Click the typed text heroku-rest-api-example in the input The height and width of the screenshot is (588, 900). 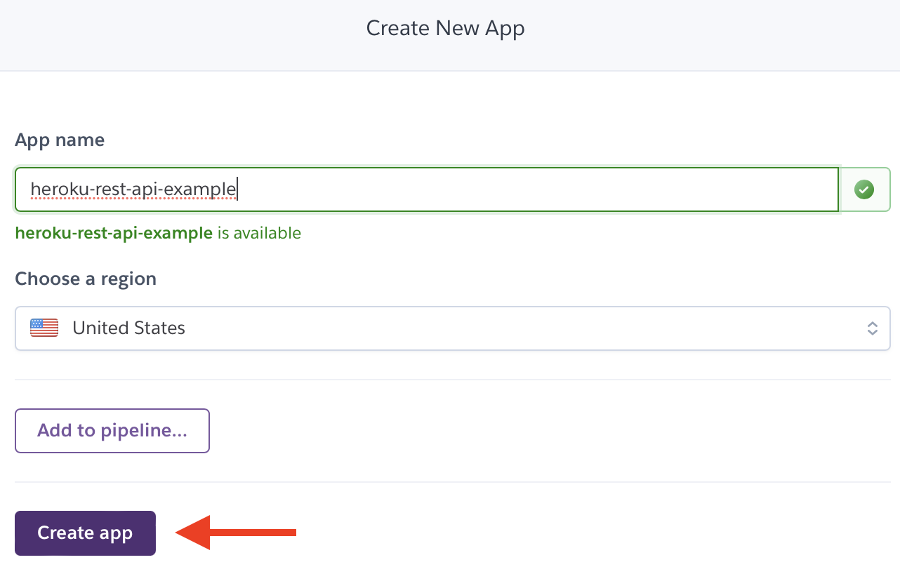[x=133, y=189]
